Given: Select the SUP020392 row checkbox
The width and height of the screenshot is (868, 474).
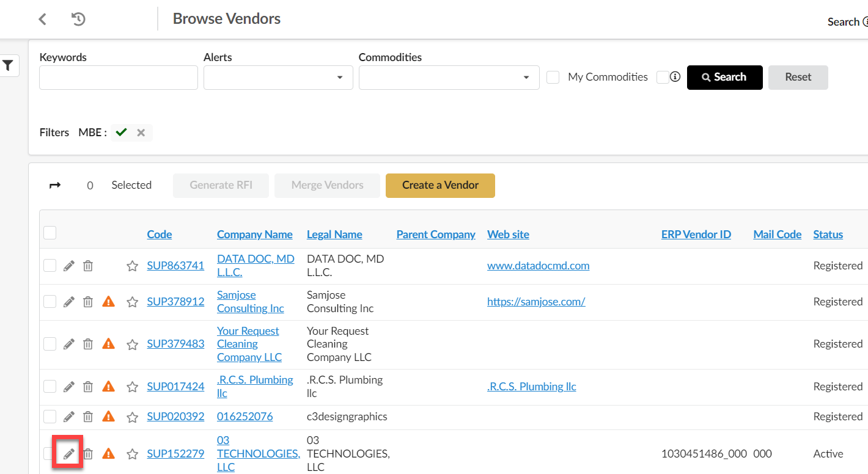Looking at the screenshot, I should click(50, 417).
